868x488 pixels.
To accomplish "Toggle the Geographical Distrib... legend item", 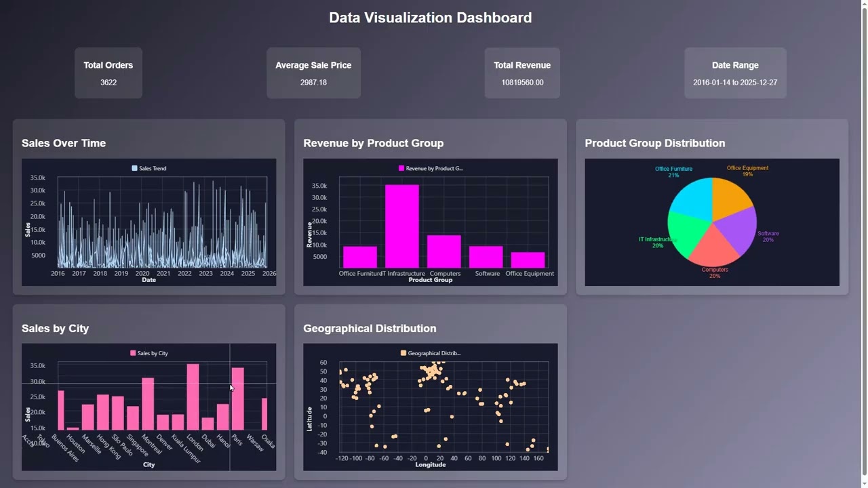I will (x=431, y=353).
